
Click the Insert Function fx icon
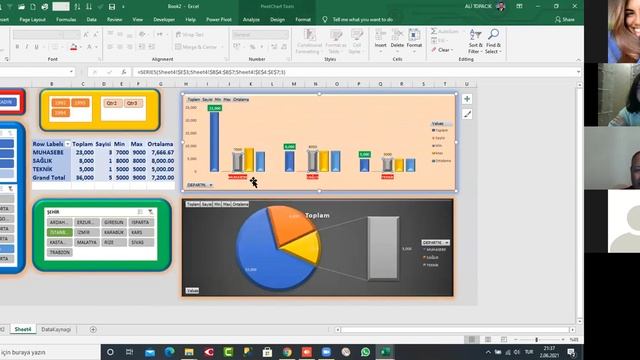[124, 72]
